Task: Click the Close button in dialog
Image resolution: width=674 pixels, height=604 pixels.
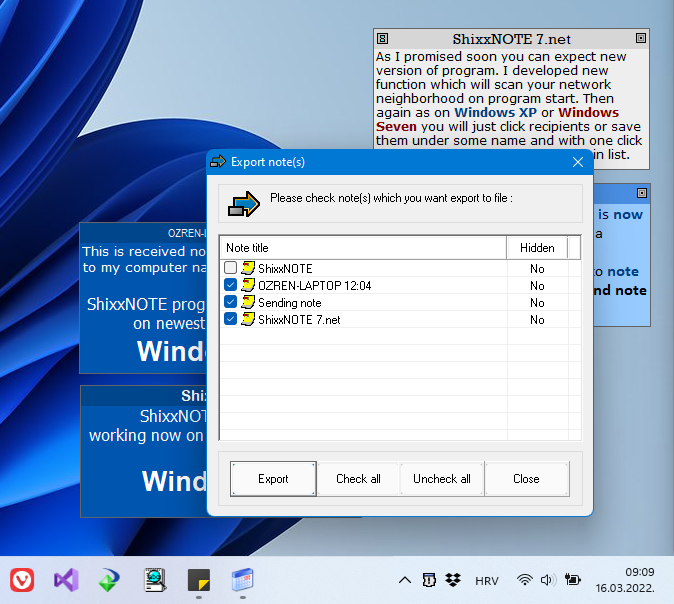Action: point(527,479)
